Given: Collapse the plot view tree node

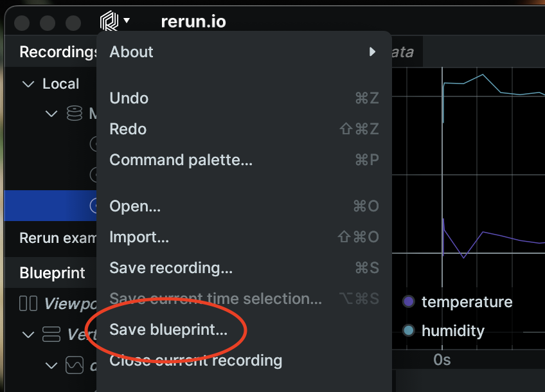Looking at the screenshot, I should (x=51, y=366).
